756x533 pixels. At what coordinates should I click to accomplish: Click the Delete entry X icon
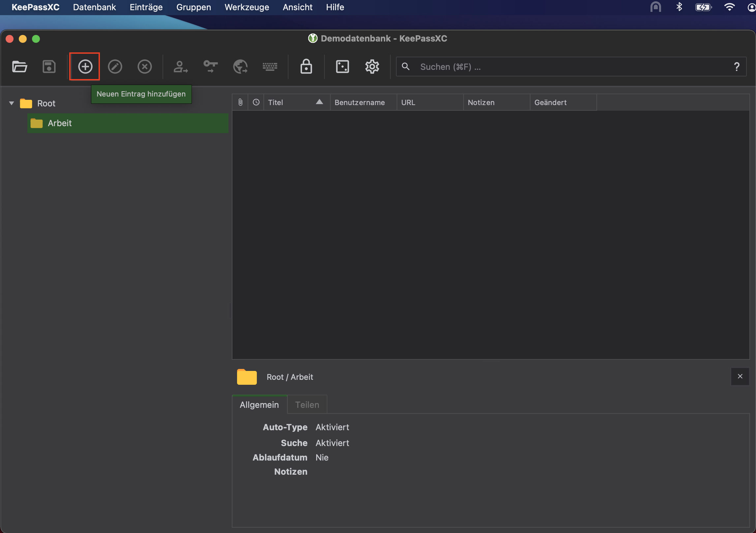click(144, 67)
